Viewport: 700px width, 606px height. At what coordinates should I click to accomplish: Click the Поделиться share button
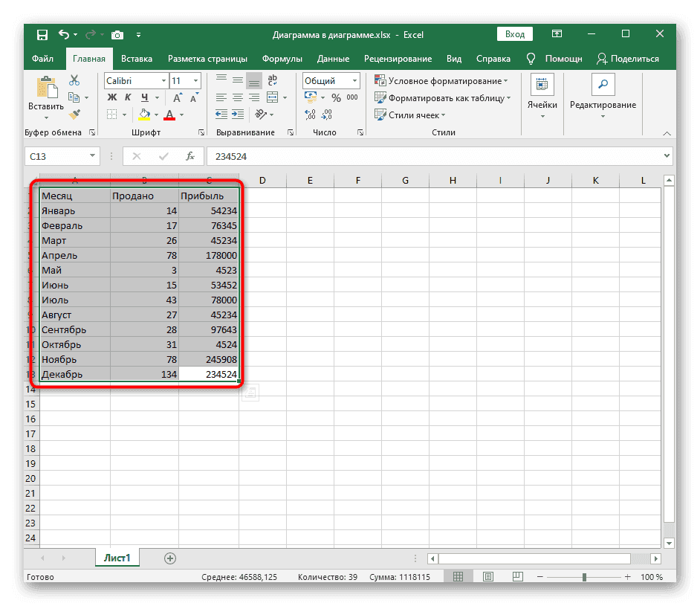628,59
